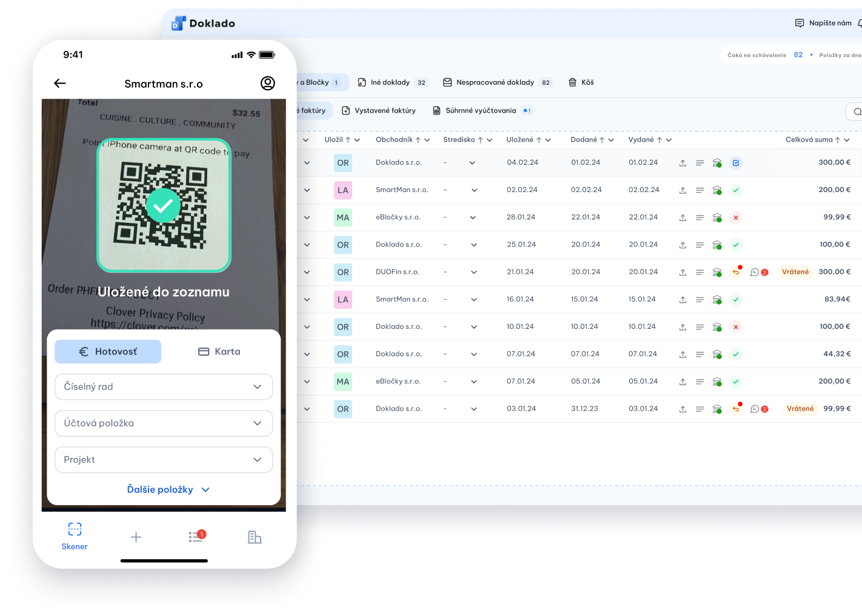Open Stredisko dropdown in DUOFin row

[474, 273]
